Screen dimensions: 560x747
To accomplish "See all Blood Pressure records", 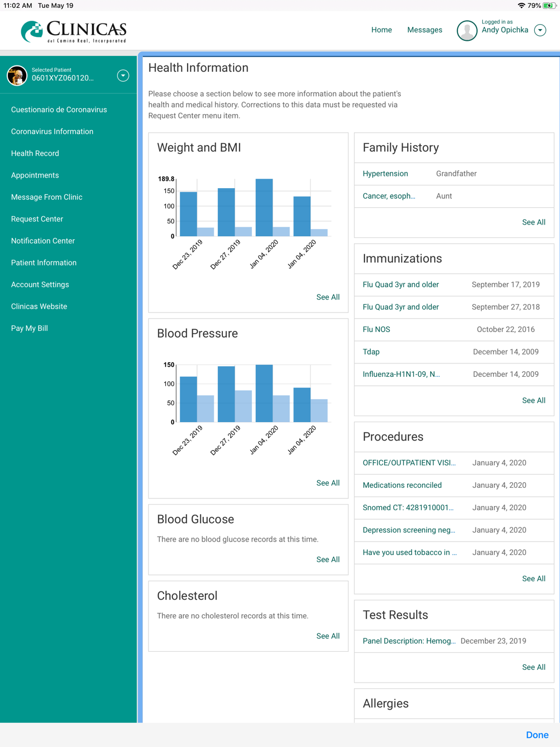I will pyautogui.click(x=328, y=483).
